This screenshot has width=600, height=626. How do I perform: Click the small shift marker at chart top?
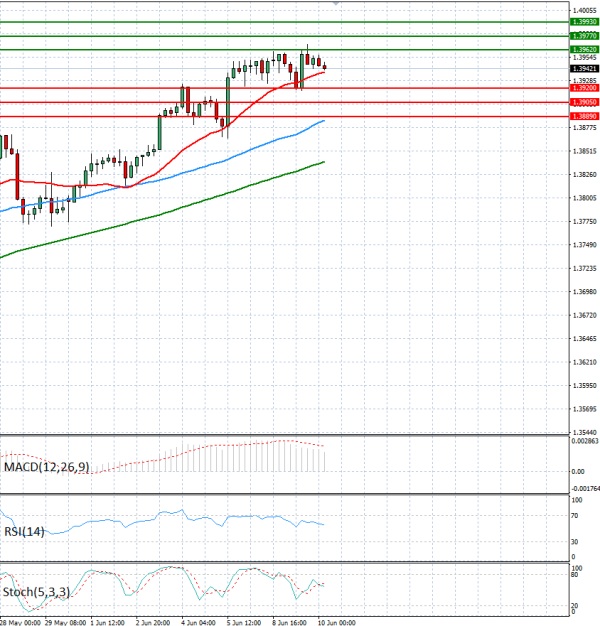click(x=336, y=3)
